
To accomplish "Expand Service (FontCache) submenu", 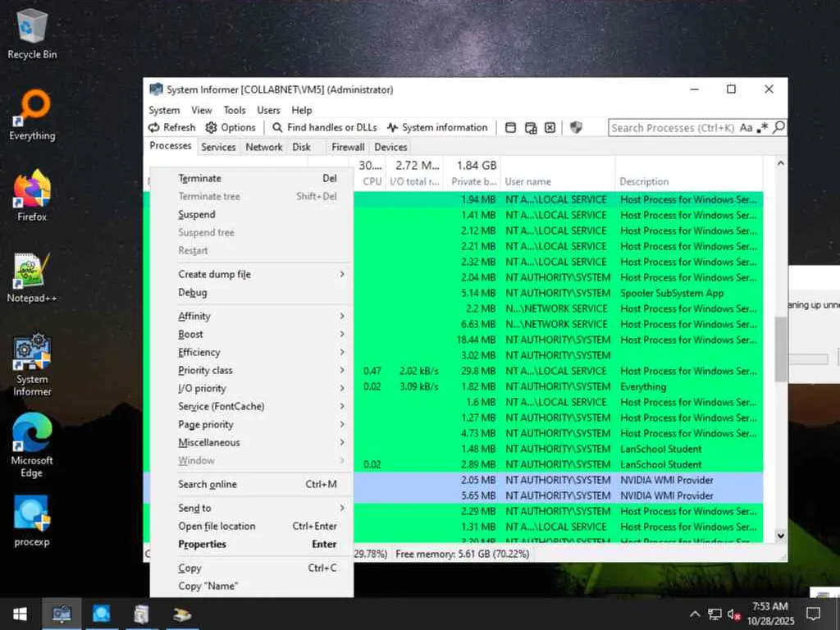I will (x=252, y=406).
